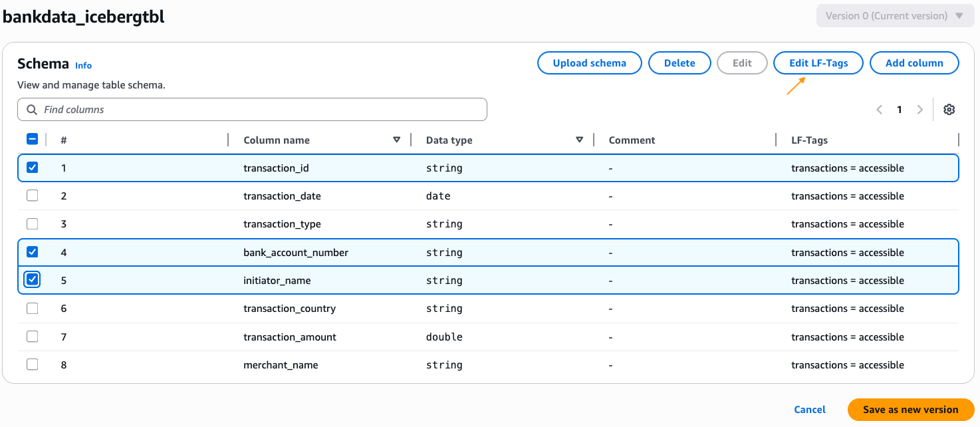Image resolution: width=980 pixels, height=427 pixels.
Task: Open table preferences gear icon
Action: (949, 110)
